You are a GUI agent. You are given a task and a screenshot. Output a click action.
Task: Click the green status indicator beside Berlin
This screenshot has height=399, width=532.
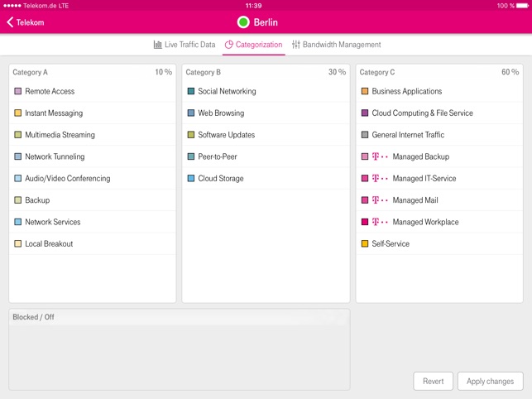tap(243, 22)
